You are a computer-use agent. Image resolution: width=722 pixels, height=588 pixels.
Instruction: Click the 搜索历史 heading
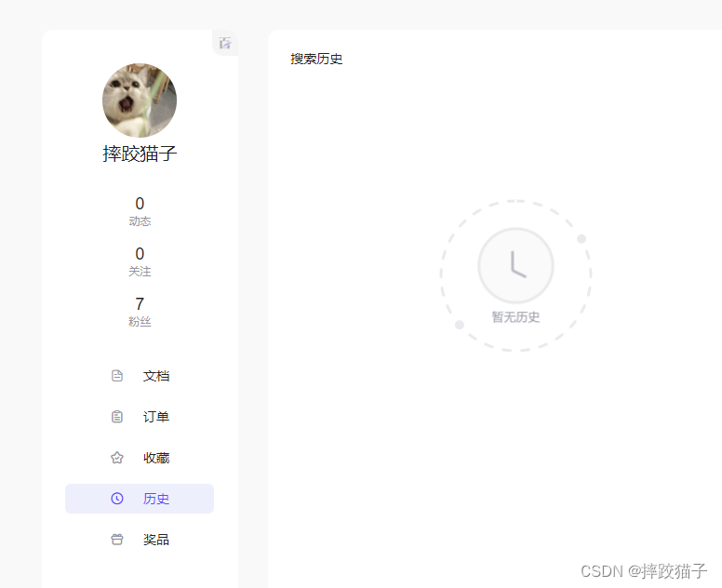pyautogui.click(x=316, y=59)
